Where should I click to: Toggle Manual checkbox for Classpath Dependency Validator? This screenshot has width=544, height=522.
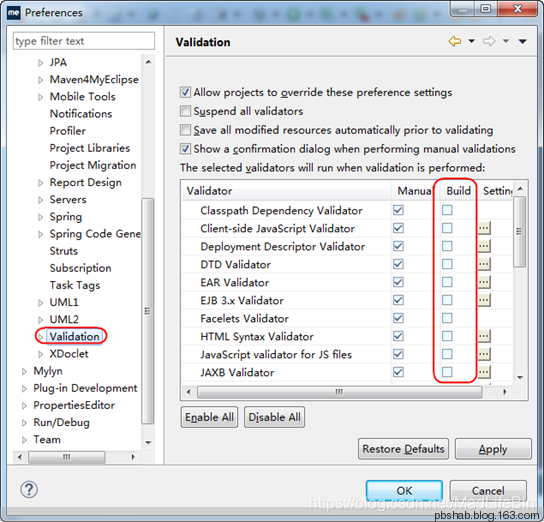click(398, 210)
